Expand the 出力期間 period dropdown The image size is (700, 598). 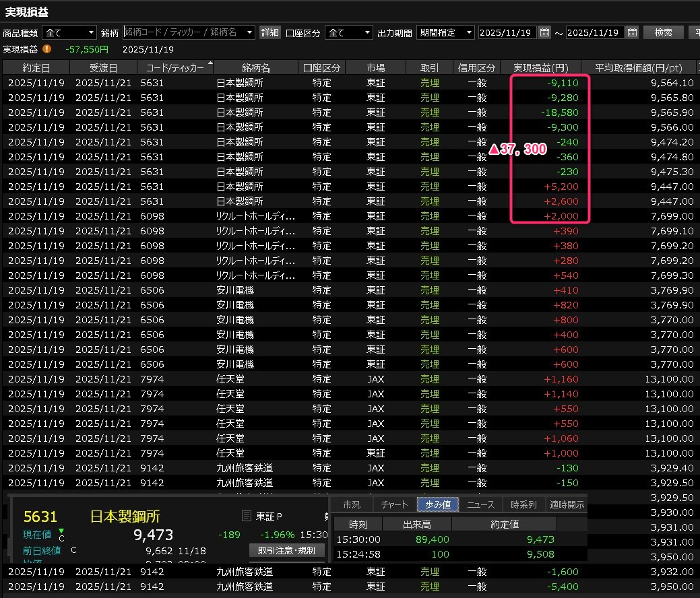pos(469,32)
